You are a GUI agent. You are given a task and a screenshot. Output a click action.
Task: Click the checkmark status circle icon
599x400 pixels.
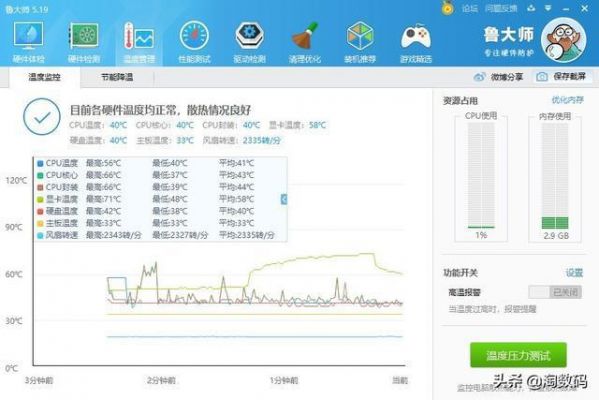pyautogui.click(x=42, y=117)
